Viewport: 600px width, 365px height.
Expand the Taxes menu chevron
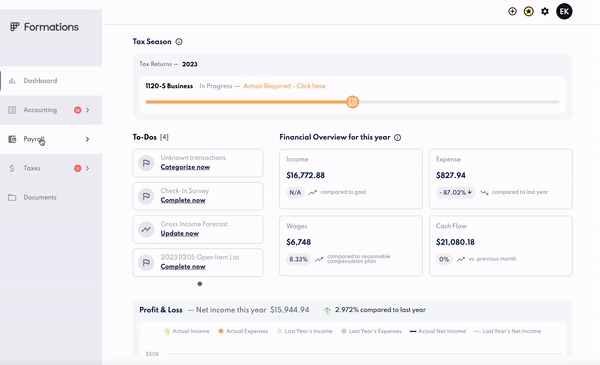[88, 168]
